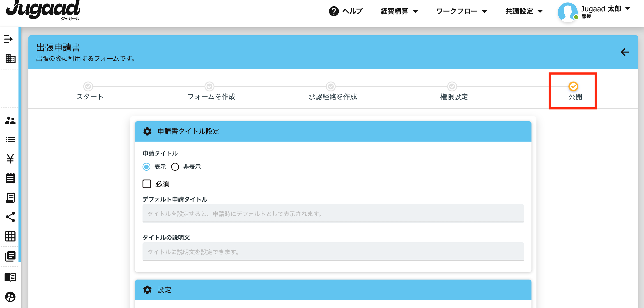Click the gear icon beside 設定 section
The image size is (644, 308).
(x=147, y=290)
